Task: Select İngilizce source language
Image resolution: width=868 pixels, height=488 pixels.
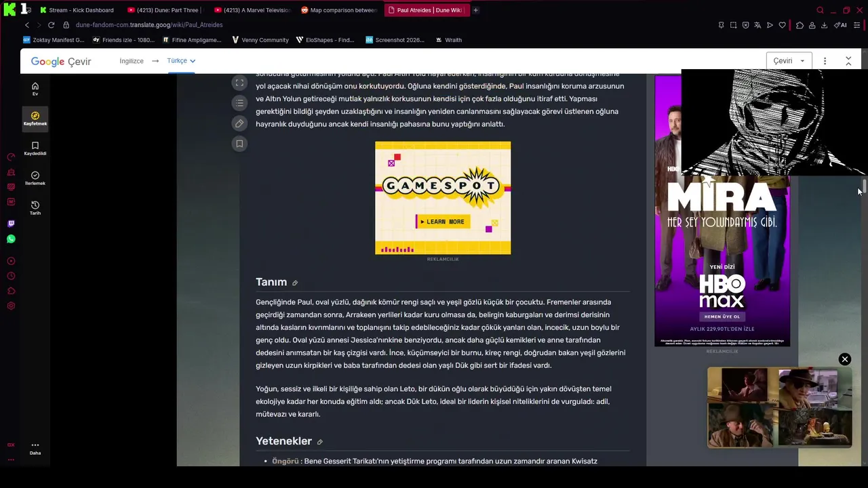Action: pos(132,61)
